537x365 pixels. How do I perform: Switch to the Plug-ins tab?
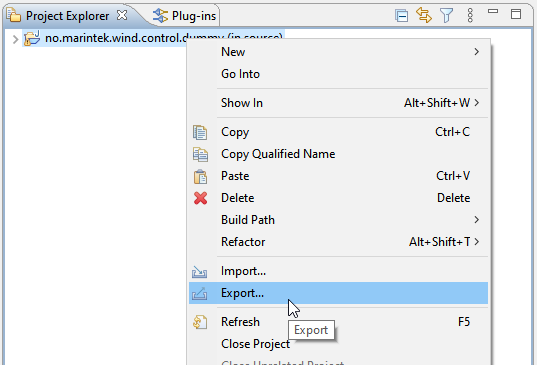(185, 16)
